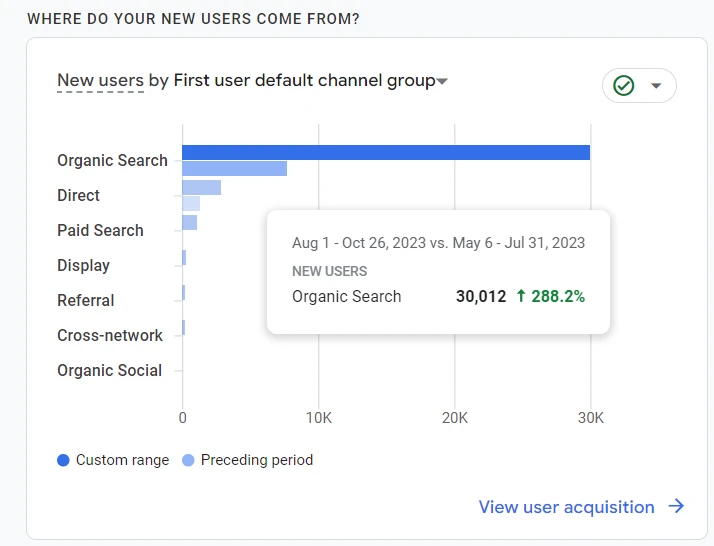
Task: Click the Organic Search channel label
Action: click(112, 160)
